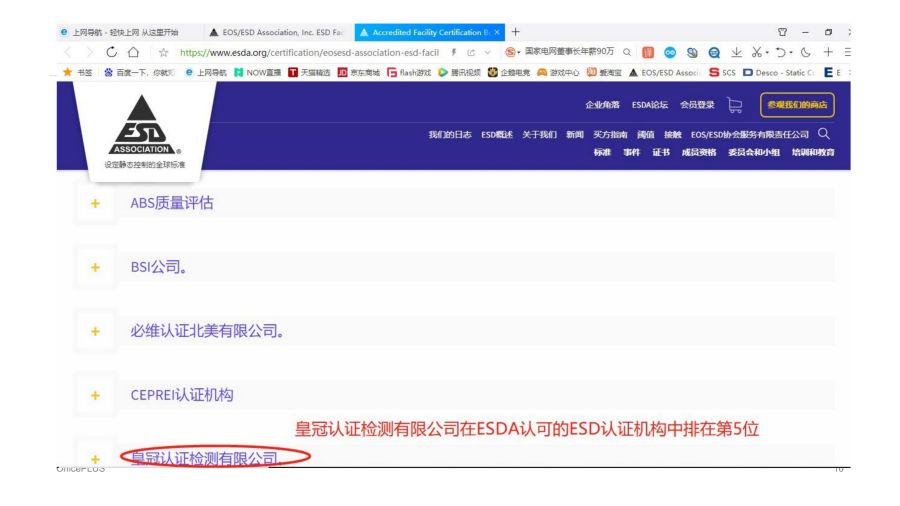
Task: Open the scissors screenshot tool
Action: point(757,52)
